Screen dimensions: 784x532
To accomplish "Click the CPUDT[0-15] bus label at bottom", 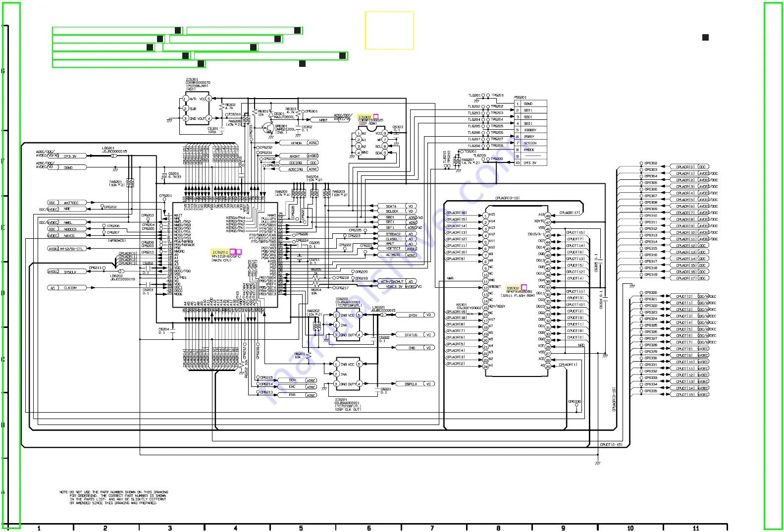I will click(x=611, y=445).
